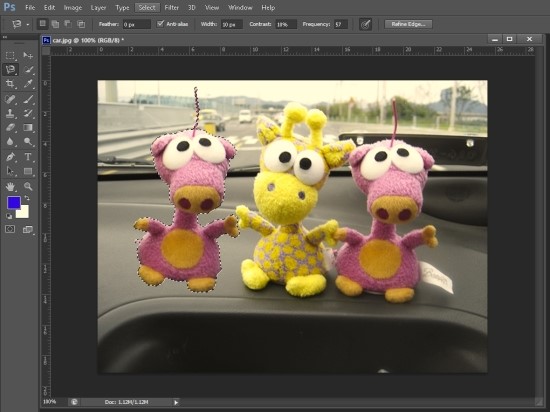550x412 pixels.
Task: Click the Contrast input field
Action: pos(286,24)
